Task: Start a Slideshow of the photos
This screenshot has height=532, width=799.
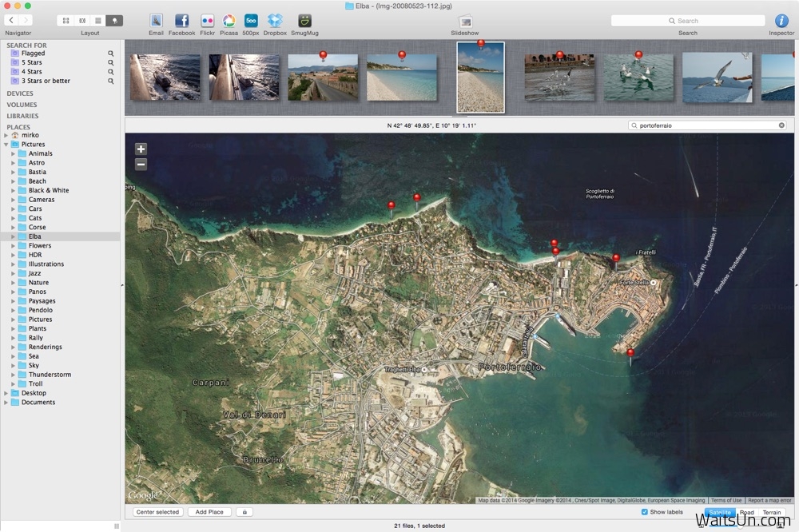Action: [464, 22]
